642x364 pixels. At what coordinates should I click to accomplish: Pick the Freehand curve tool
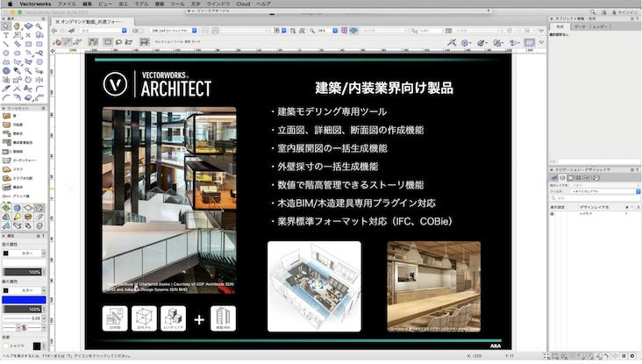39,53
